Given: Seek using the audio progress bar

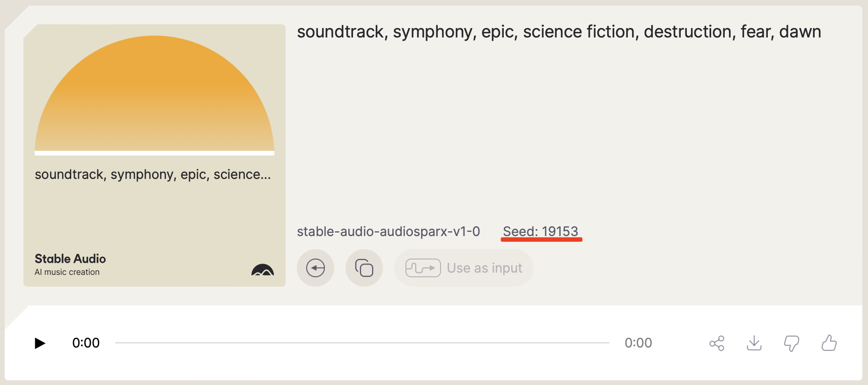Looking at the screenshot, I should (x=362, y=343).
